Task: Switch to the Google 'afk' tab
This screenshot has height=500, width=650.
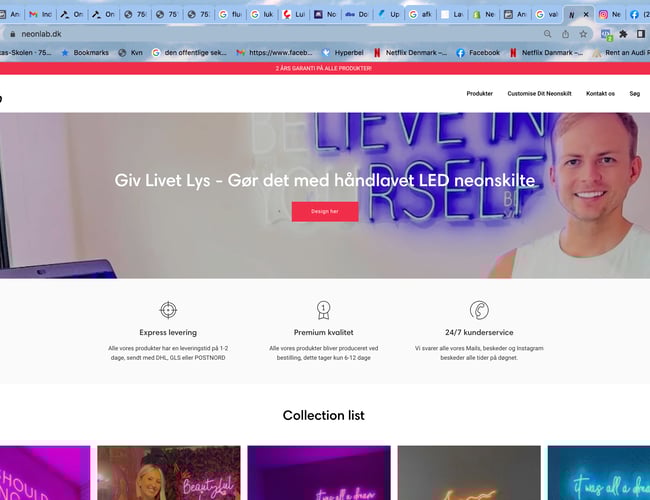Action: point(420,15)
